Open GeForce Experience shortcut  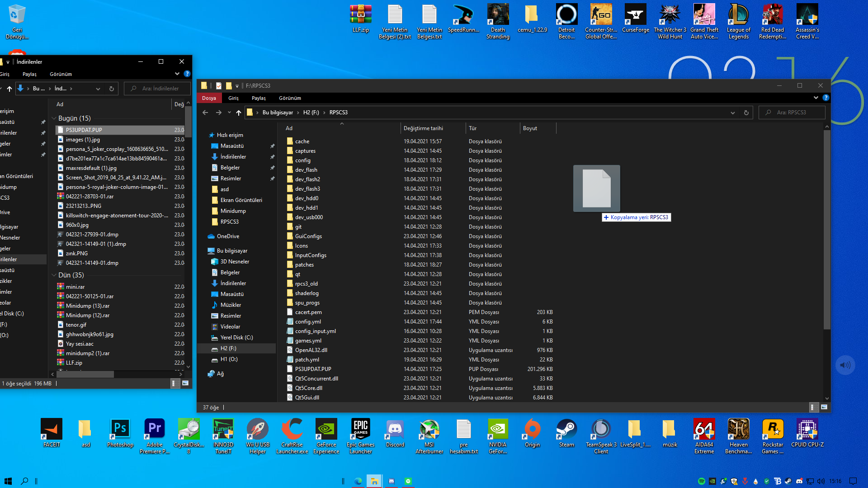point(326,436)
